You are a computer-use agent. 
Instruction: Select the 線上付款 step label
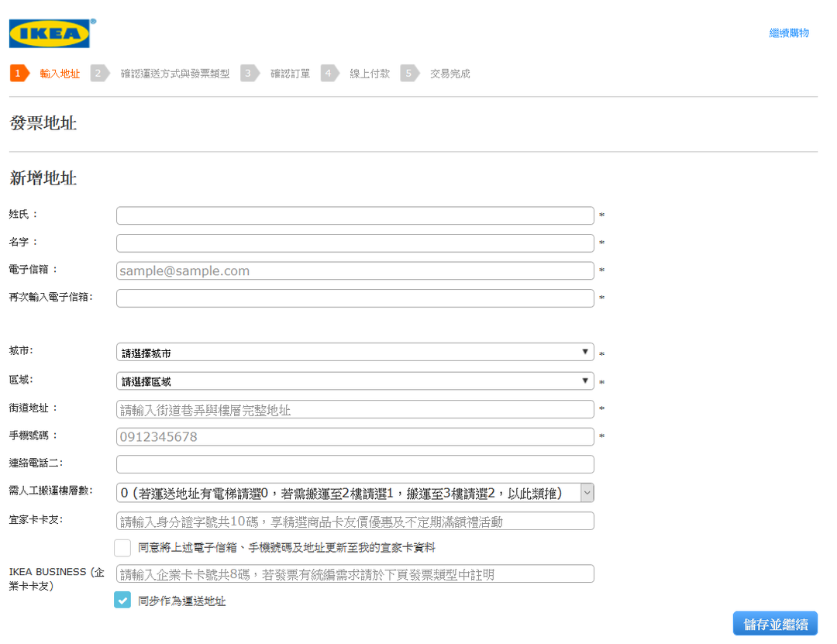370,74
